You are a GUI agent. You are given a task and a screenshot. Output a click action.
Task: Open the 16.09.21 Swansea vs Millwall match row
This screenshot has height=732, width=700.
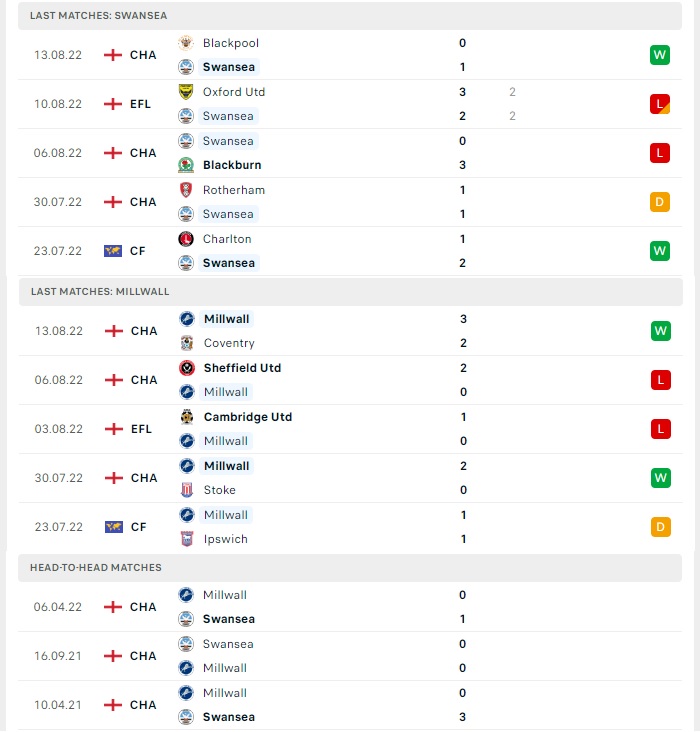pyautogui.click(x=350, y=656)
